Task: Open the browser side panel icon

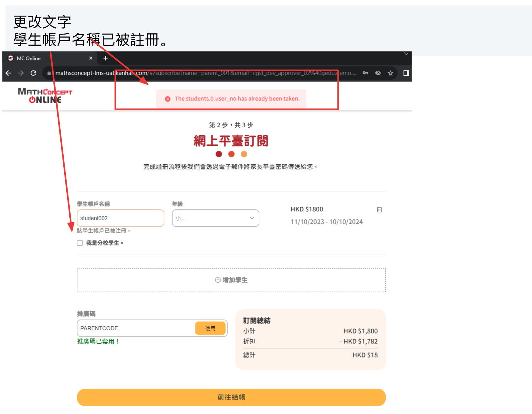Action: tap(406, 73)
